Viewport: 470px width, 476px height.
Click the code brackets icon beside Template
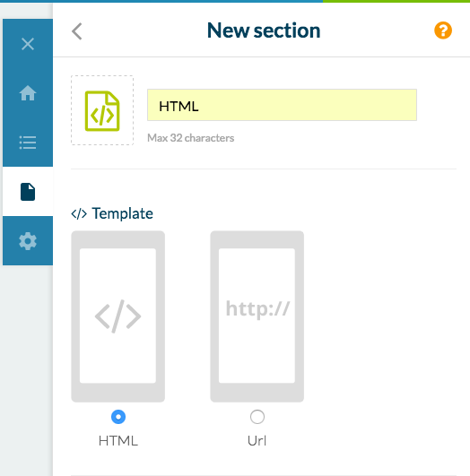tap(79, 213)
